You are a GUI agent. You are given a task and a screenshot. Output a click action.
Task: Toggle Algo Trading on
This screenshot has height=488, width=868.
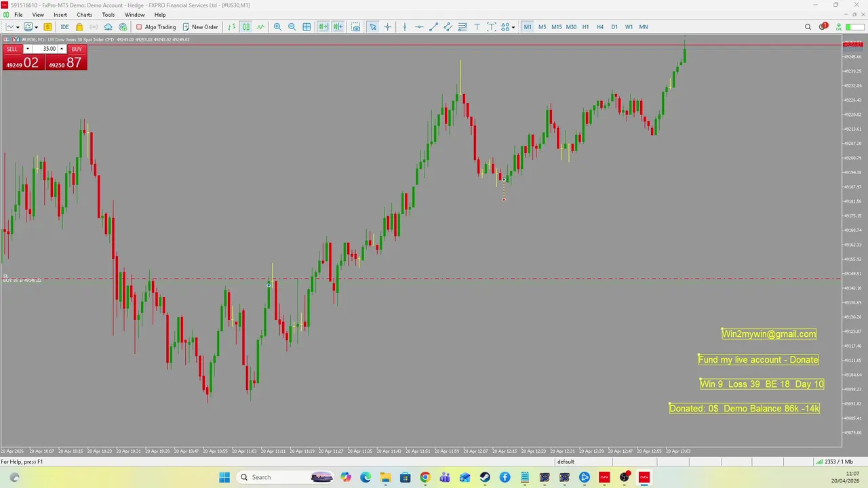click(x=156, y=27)
